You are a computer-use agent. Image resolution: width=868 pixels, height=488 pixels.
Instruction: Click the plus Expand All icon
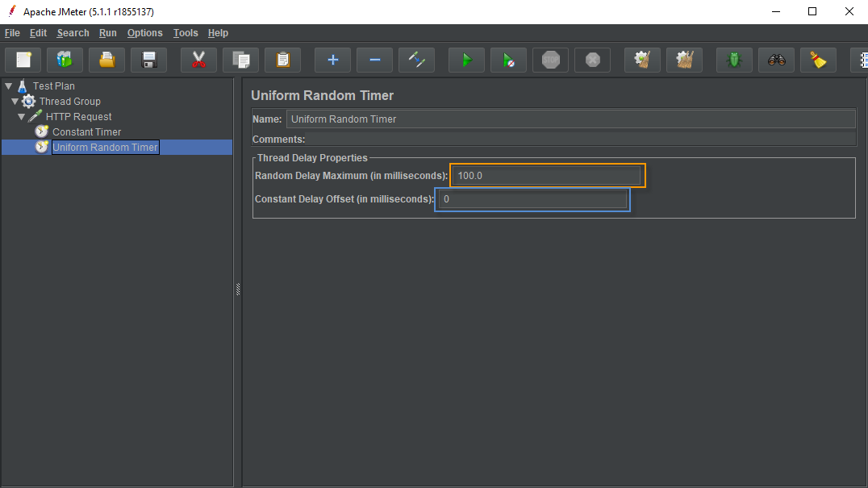coord(332,60)
